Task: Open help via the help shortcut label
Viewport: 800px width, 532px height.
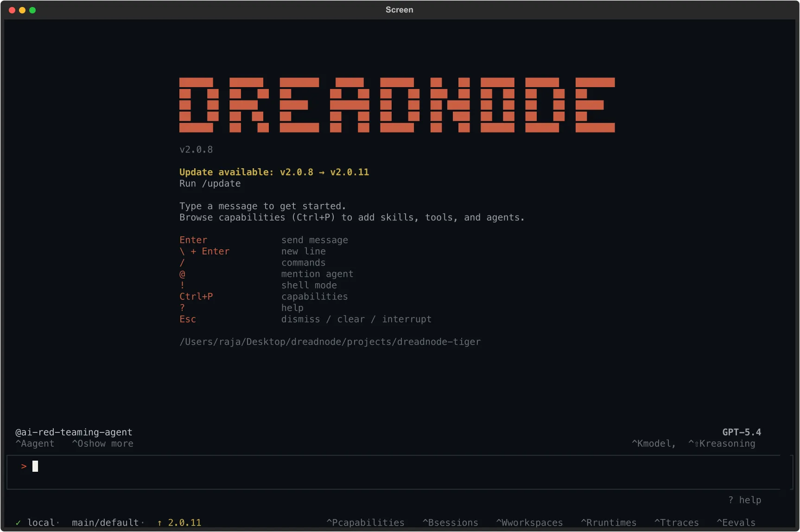Action: [745, 500]
